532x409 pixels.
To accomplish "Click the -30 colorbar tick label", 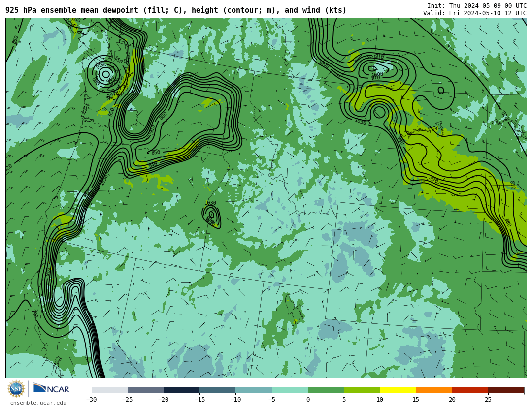I will (92, 400).
